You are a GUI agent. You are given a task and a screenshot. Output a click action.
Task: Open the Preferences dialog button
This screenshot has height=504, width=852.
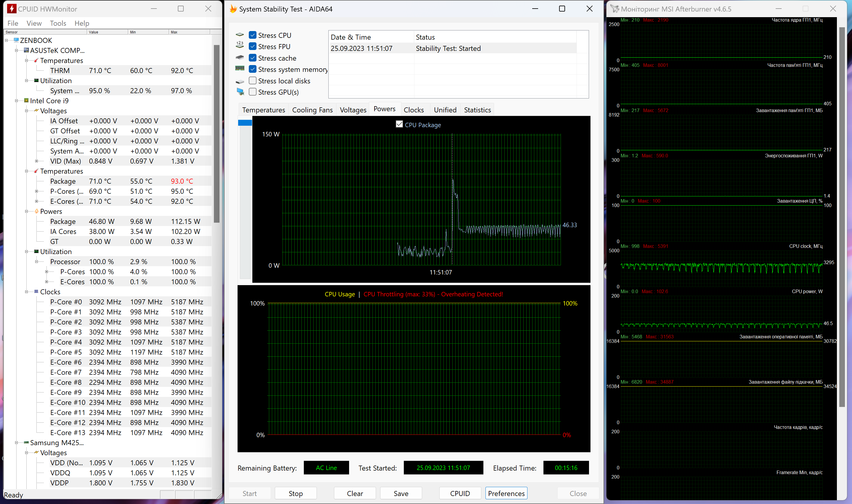(506, 493)
